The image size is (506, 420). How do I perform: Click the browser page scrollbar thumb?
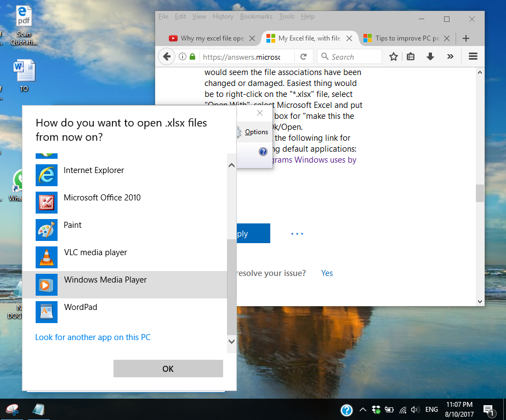(x=480, y=193)
